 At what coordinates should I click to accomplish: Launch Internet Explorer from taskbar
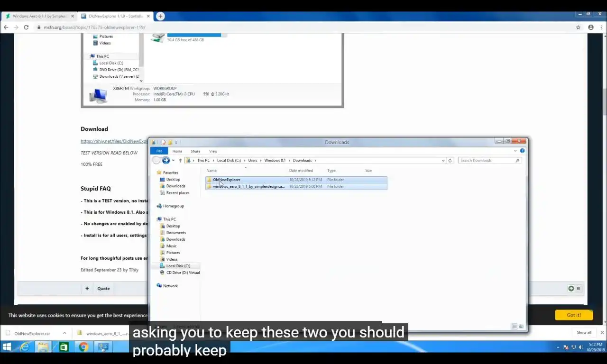point(24,347)
